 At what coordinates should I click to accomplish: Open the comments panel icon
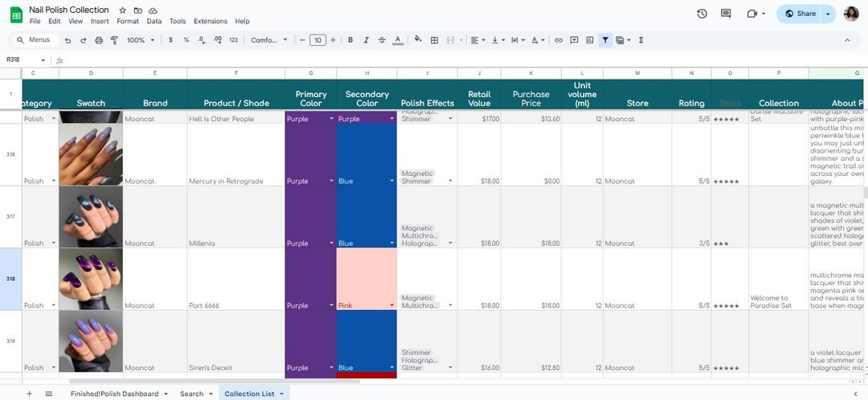coord(726,14)
